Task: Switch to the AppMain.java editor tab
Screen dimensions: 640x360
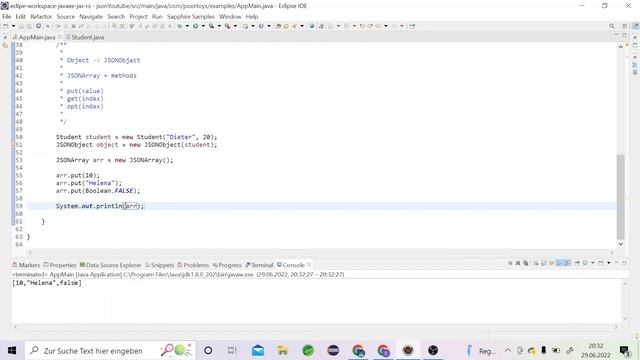Action: pyautogui.click(x=37, y=37)
